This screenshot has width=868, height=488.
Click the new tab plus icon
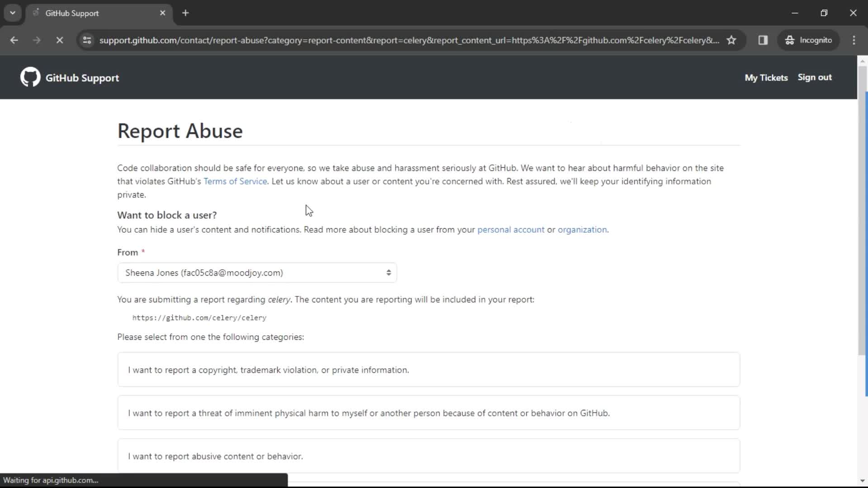[186, 13]
